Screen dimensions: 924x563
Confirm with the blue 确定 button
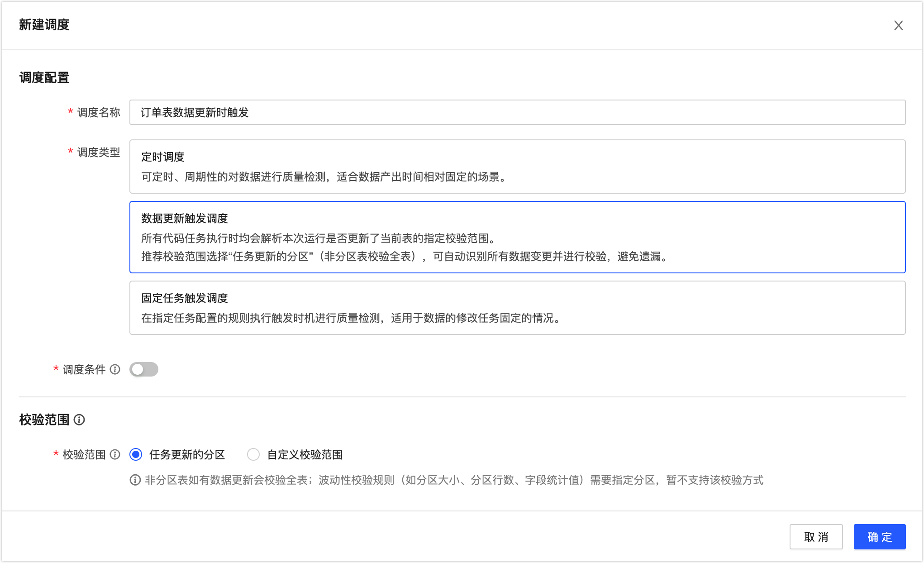click(879, 537)
